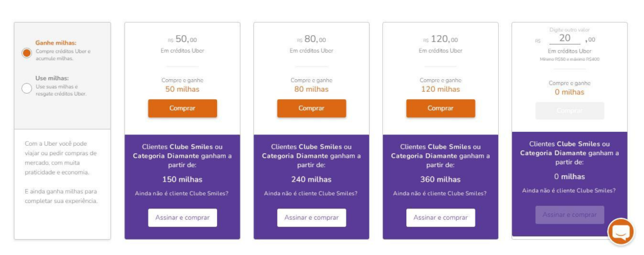Click the Ganhe milhas label text
Screen dimensions: 644x255
(x=56, y=43)
